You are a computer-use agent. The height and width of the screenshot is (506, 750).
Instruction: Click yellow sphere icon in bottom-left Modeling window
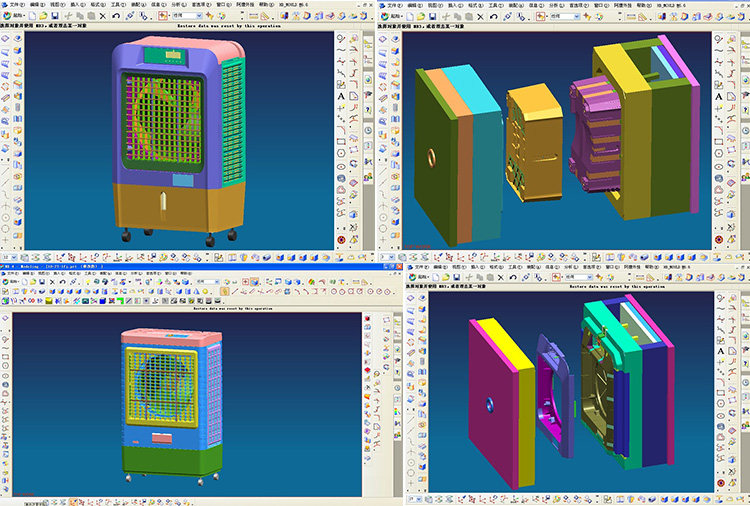tap(205, 291)
